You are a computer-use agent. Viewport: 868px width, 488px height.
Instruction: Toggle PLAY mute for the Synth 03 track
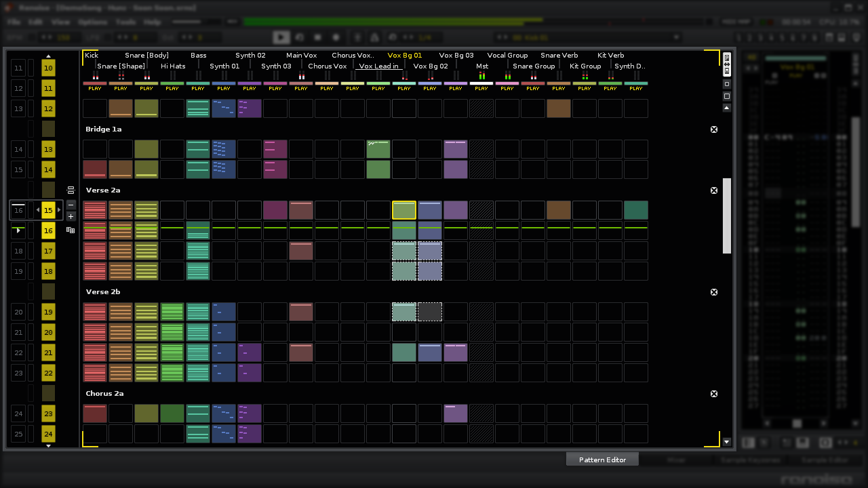[x=275, y=88]
